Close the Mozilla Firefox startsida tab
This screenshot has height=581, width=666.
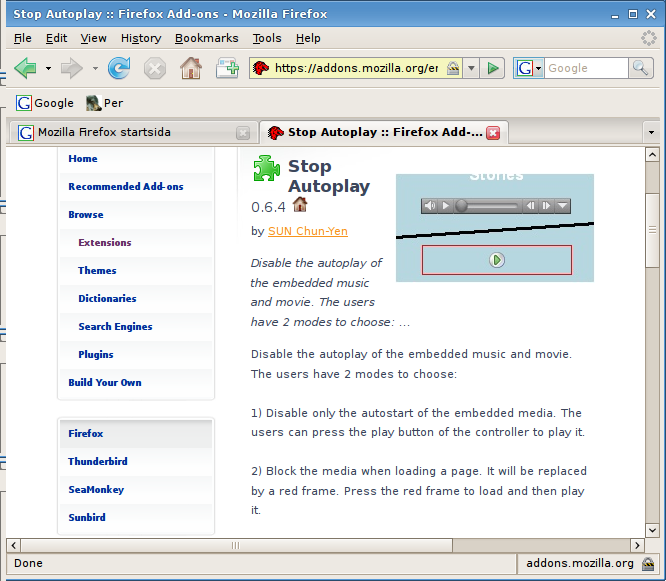[x=243, y=133]
